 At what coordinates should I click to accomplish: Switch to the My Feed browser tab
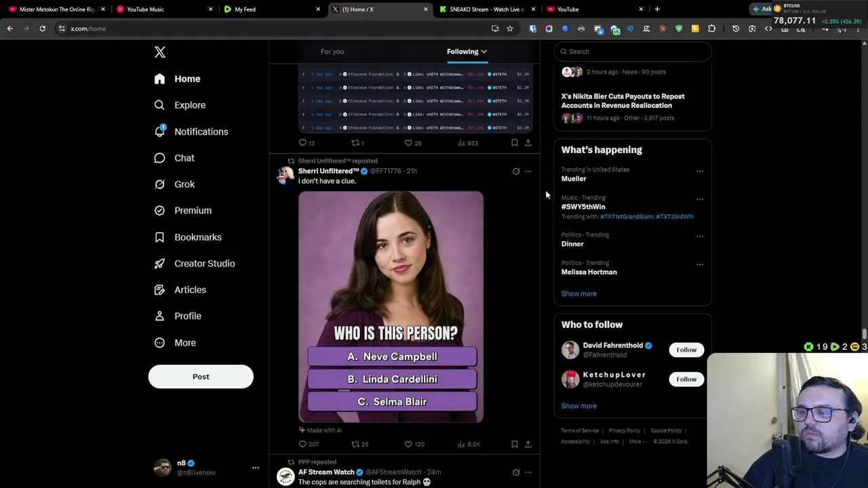(271, 9)
